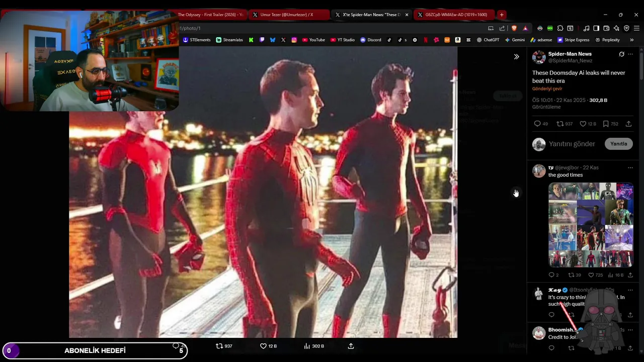Open @jewgibor profile link
The height and width of the screenshot is (362, 644).
tap(568, 167)
